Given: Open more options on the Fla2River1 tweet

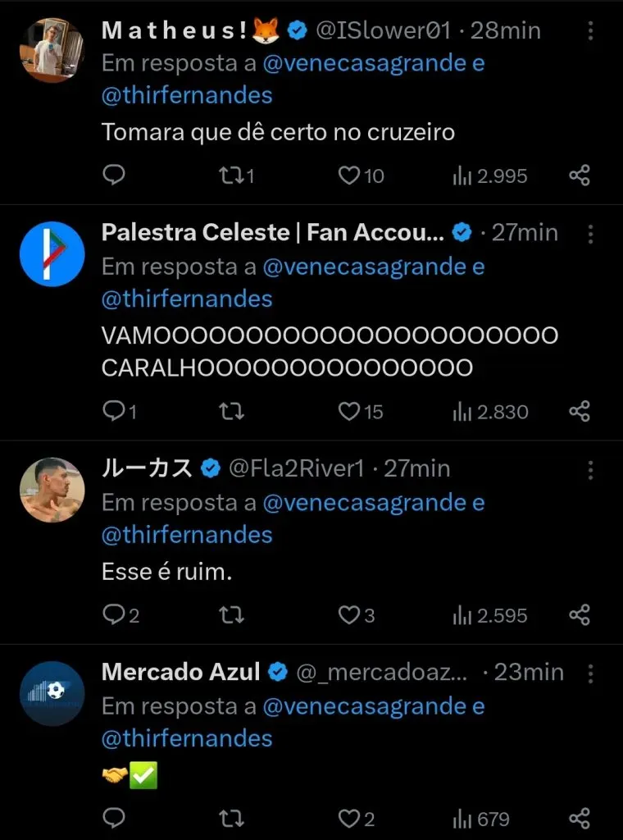Looking at the screenshot, I should pyautogui.click(x=590, y=469).
